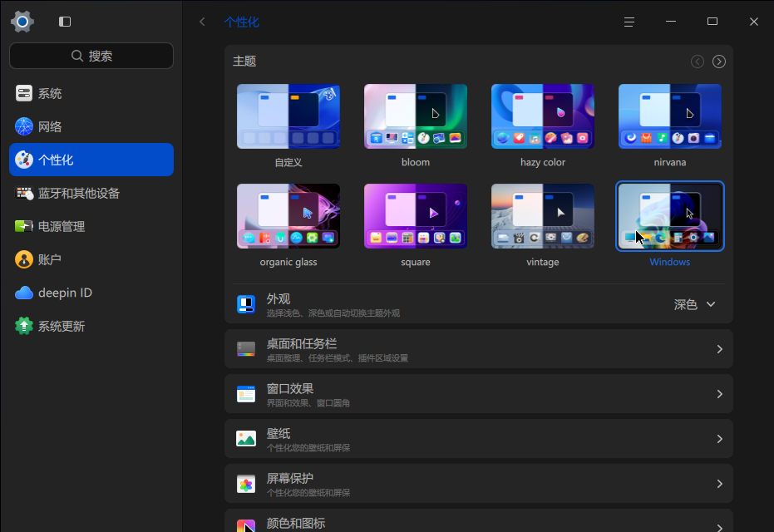Click the 外观 appearance icon
This screenshot has width=774, height=532.
click(246, 304)
